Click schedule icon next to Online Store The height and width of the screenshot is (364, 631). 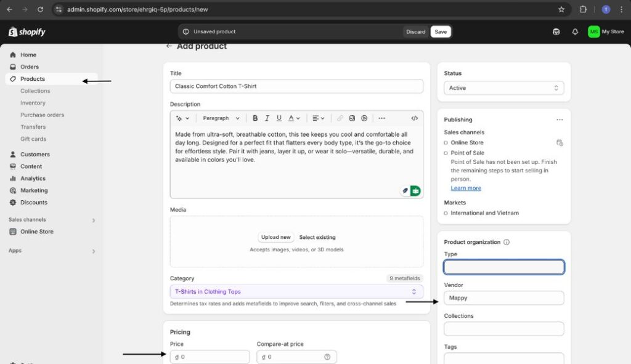(x=560, y=143)
